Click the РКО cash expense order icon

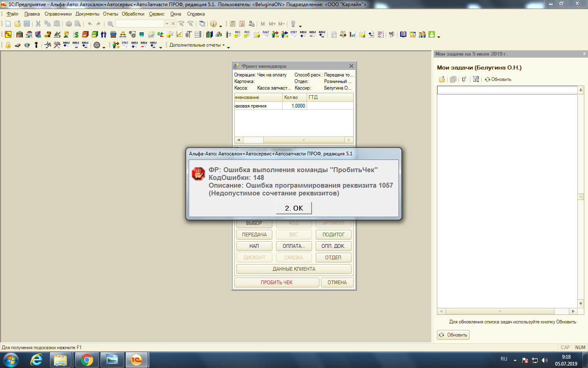[x=247, y=34]
